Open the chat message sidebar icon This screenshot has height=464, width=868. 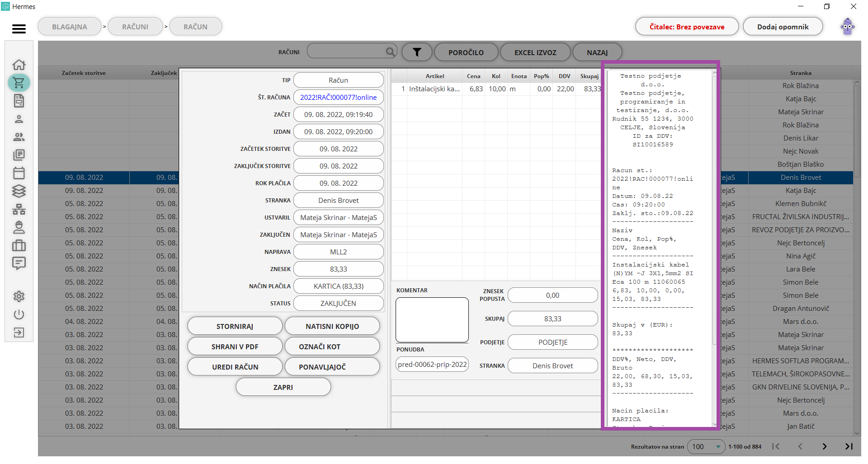(x=19, y=263)
